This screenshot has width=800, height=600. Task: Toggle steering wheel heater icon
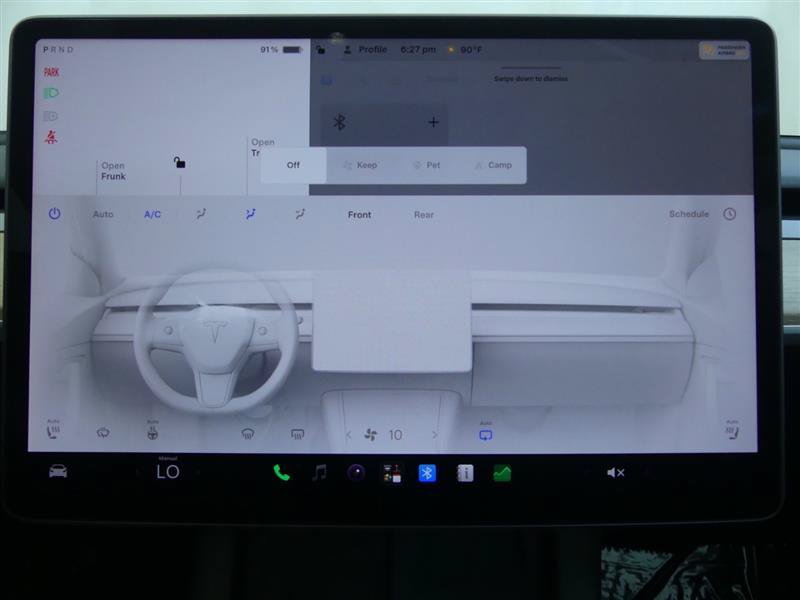pyautogui.click(x=153, y=431)
